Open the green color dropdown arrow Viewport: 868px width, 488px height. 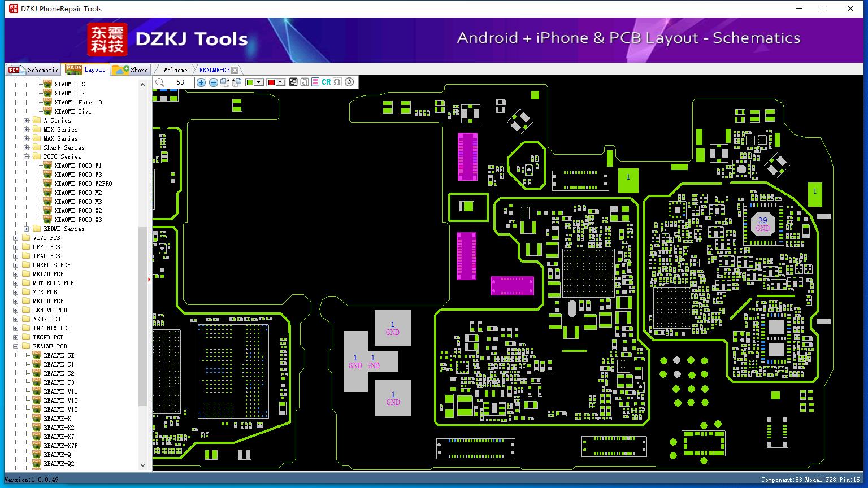pyautogui.click(x=259, y=82)
